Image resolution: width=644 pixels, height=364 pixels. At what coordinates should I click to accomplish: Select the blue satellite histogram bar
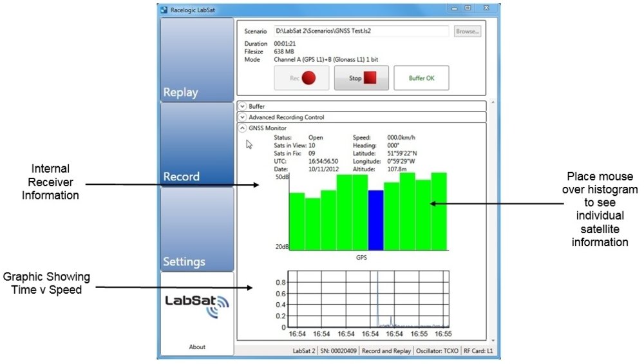[x=375, y=220]
